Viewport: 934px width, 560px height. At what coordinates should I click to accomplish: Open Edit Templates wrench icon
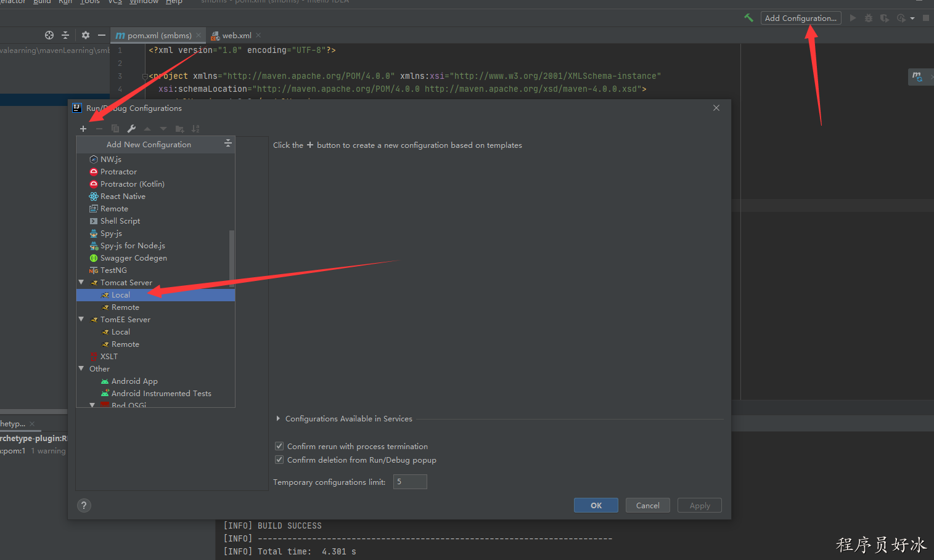point(131,129)
